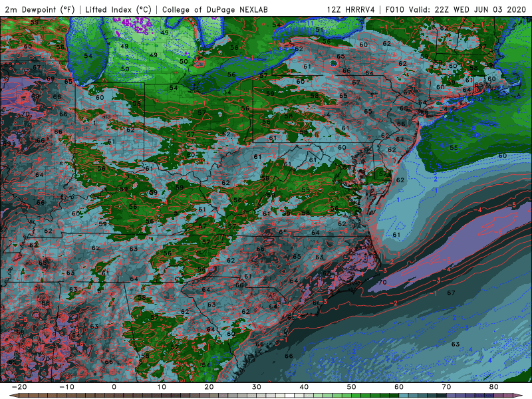Click the '-10' color bar label
Image resolution: width=532 pixels, height=399 pixels.
point(66,387)
